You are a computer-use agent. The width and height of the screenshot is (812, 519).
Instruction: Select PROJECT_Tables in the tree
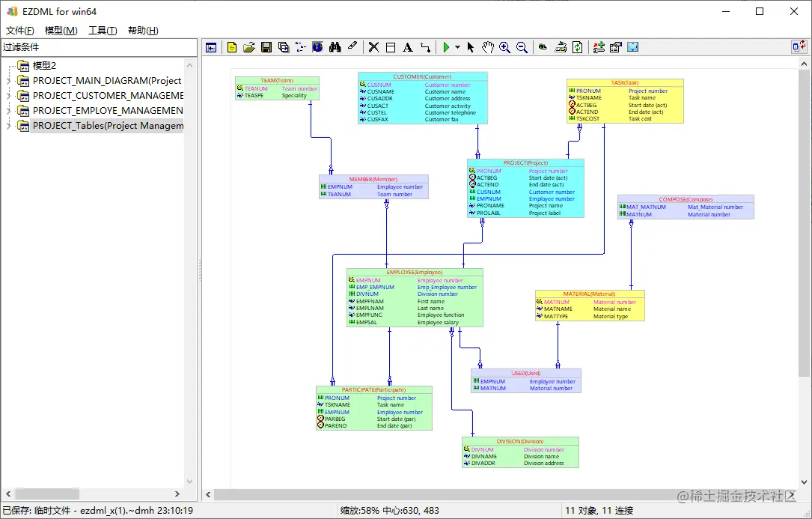pos(108,126)
